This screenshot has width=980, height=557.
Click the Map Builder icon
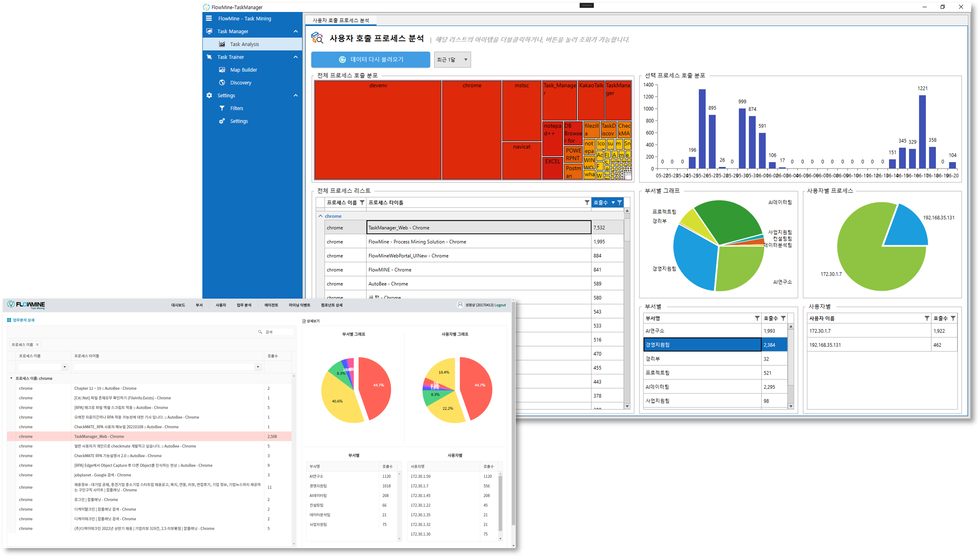[x=222, y=70]
